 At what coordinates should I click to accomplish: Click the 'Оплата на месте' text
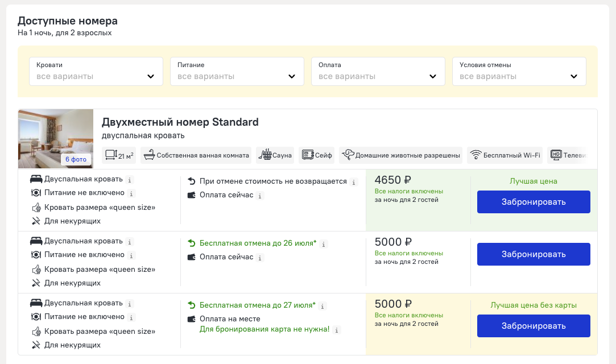point(230,319)
